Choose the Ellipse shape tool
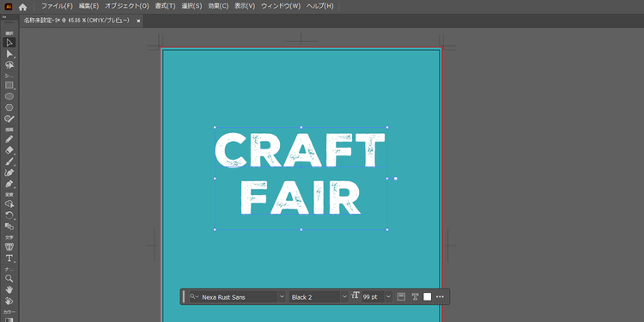The image size is (644, 322). (x=9, y=96)
